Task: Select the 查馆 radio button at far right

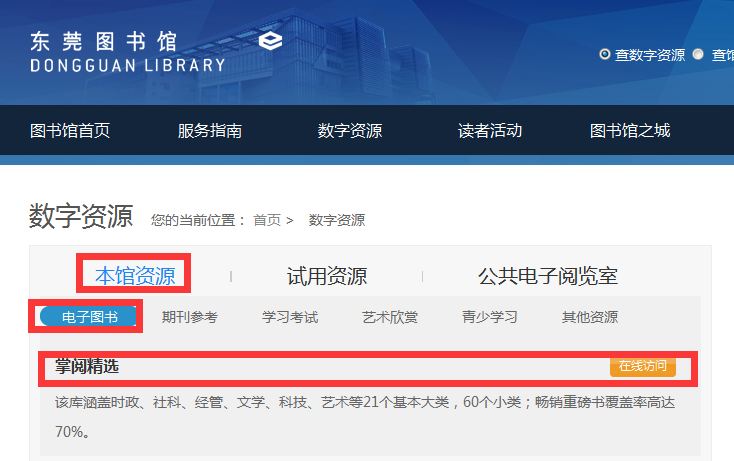Action: point(698,54)
